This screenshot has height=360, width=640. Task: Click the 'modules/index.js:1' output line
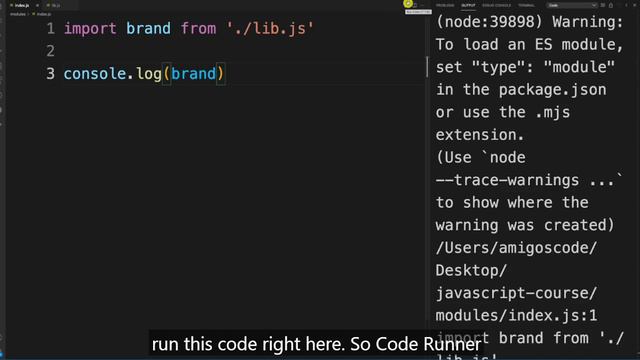click(516, 316)
